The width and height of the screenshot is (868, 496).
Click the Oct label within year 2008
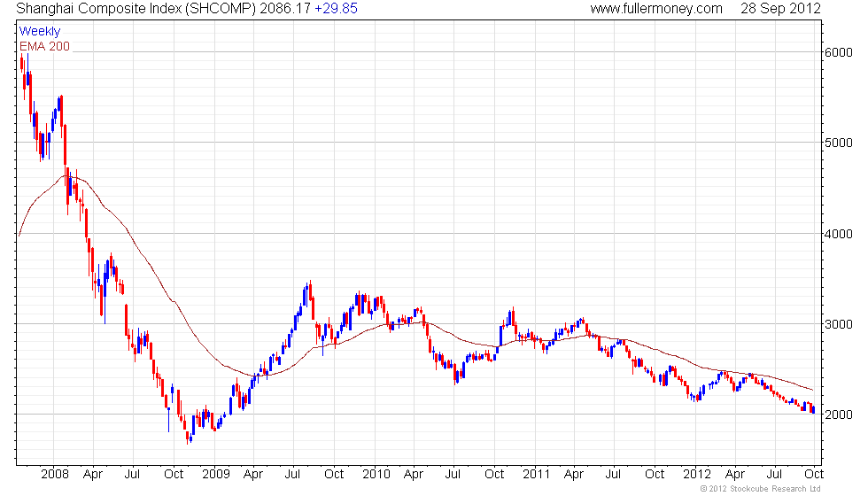pyautogui.click(x=174, y=475)
